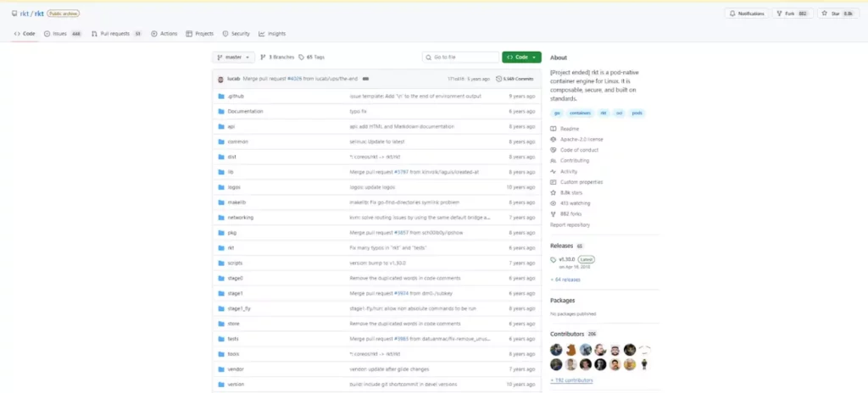View the 413 watching link

(x=570, y=203)
